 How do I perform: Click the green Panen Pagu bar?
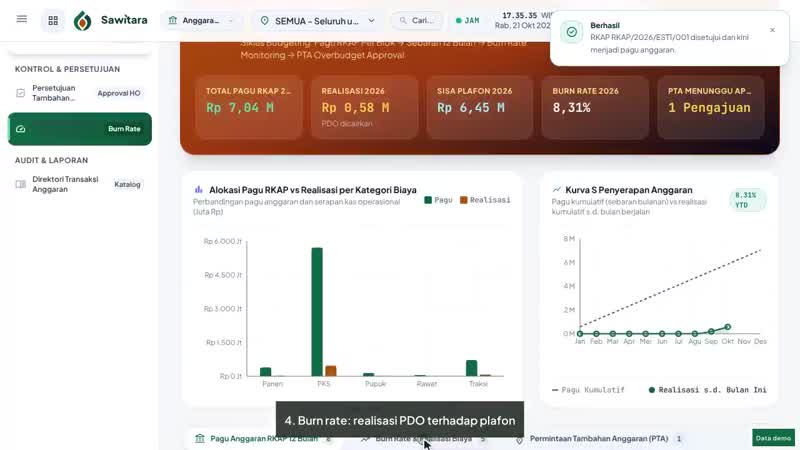pyautogui.click(x=265, y=372)
